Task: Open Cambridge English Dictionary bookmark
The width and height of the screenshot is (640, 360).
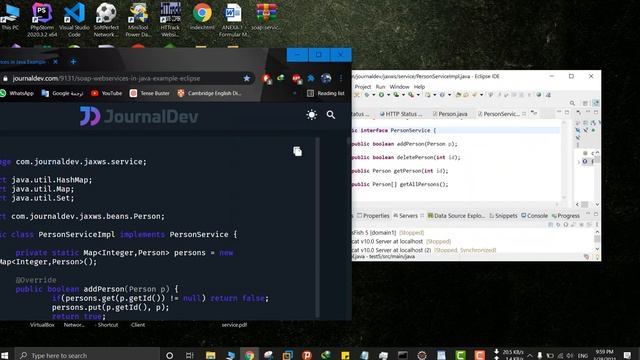Action: pyautogui.click(x=209, y=93)
